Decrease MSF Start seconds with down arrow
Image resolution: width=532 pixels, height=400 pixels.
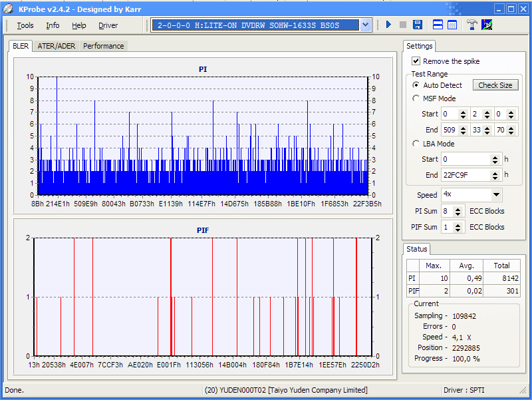pos(487,117)
